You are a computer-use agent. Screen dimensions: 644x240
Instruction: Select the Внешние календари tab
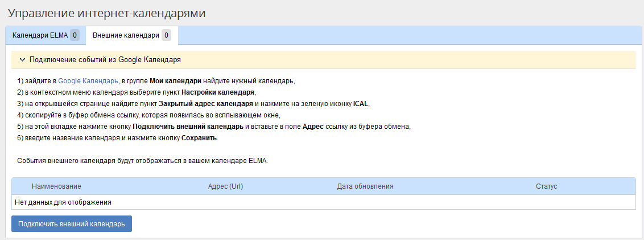click(x=126, y=35)
